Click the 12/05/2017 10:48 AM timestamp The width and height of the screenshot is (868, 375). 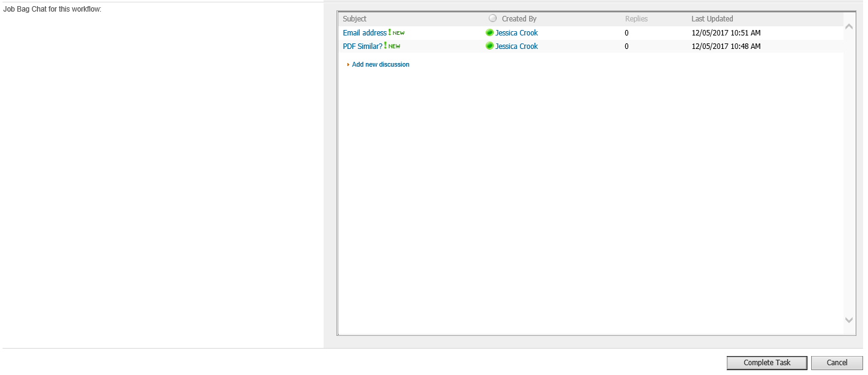[x=726, y=46]
